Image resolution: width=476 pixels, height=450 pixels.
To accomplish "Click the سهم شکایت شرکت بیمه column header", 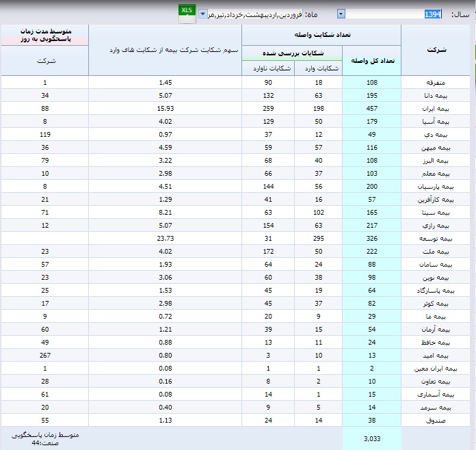I will pos(165,50).
